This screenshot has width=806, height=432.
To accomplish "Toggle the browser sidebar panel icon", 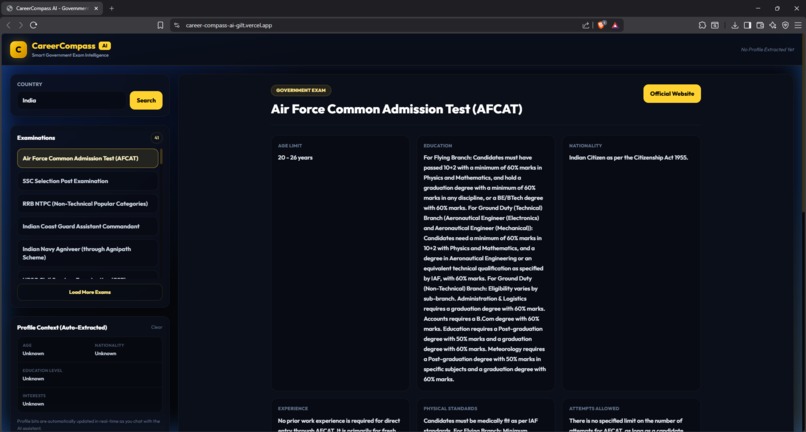I will tap(747, 25).
